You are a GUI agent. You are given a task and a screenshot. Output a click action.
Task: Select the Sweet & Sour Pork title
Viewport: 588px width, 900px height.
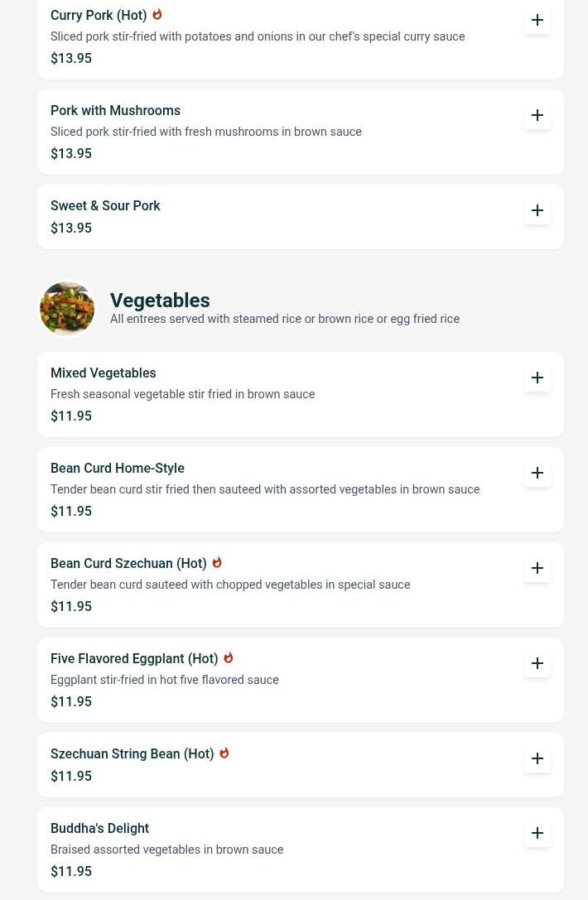[105, 205]
